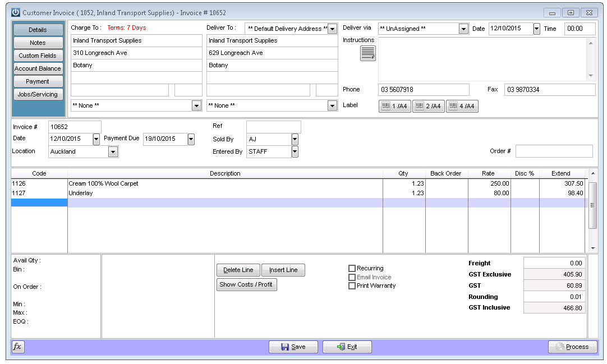The height and width of the screenshot is (364, 607).
Task: Expand the Location Auckland dropdown
Action: click(x=113, y=151)
